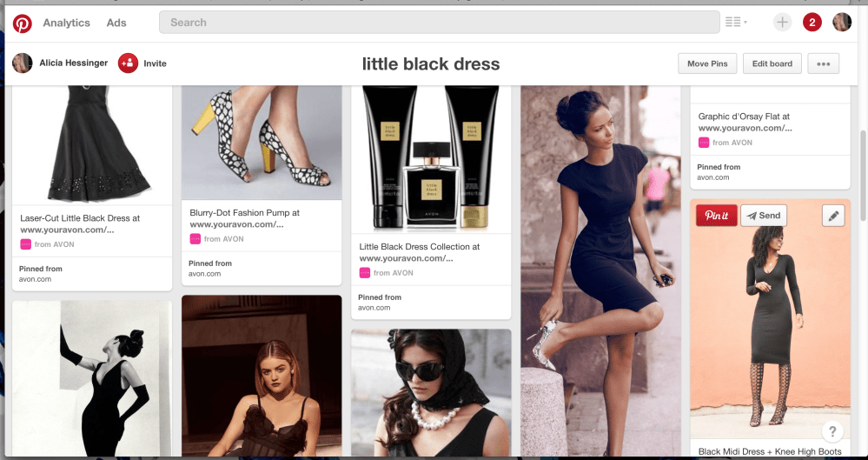Screen dimensions: 868x460
Task: Click 'from AVON' under Laser-Cut dress
Action: tap(54, 244)
